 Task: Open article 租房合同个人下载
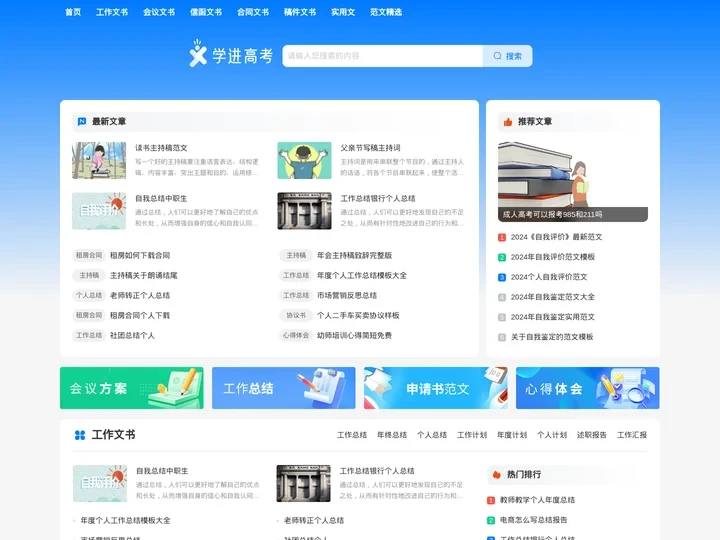[x=140, y=315]
